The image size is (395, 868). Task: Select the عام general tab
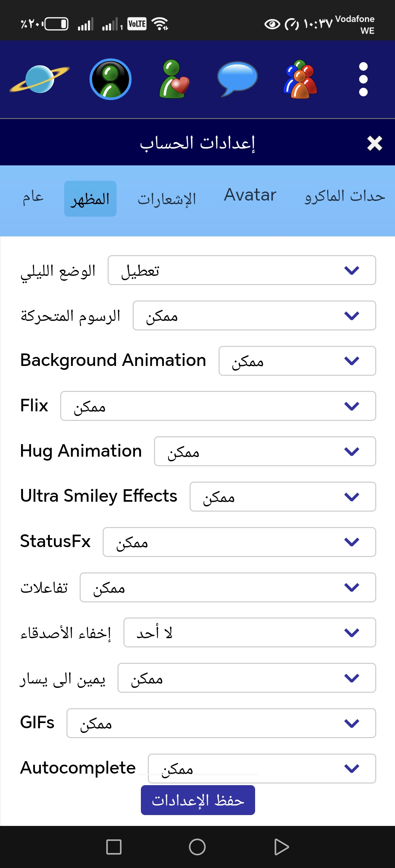33,197
